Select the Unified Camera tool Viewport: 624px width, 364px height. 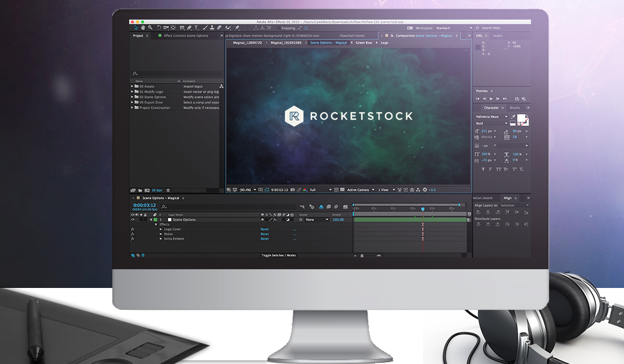pos(166,28)
